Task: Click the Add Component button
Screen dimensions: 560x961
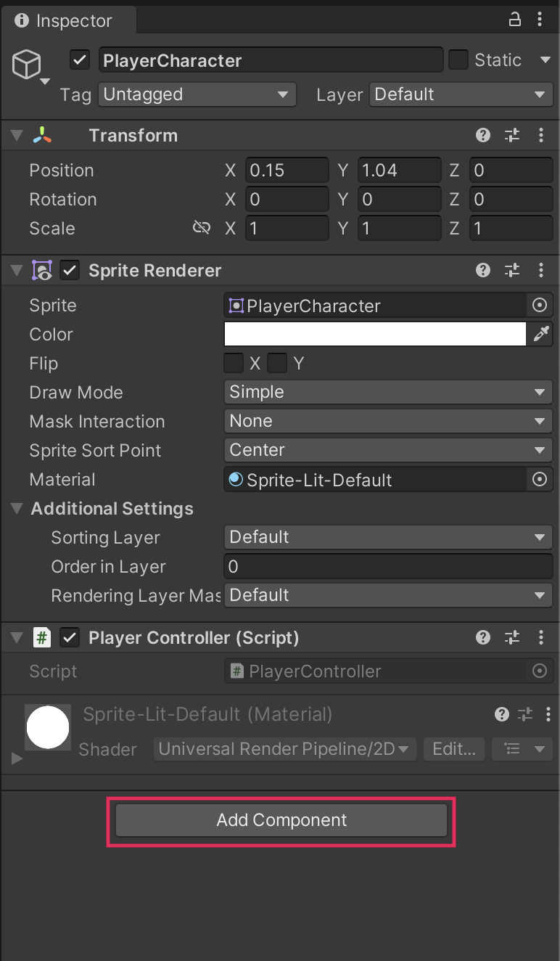Action: pos(281,820)
